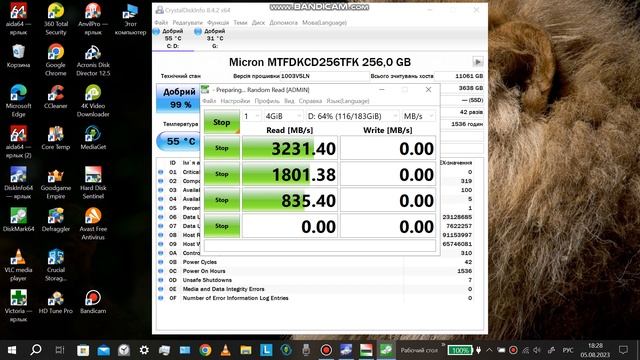
Task: Open the Корзина recycle bin icon
Action: click(x=18, y=56)
